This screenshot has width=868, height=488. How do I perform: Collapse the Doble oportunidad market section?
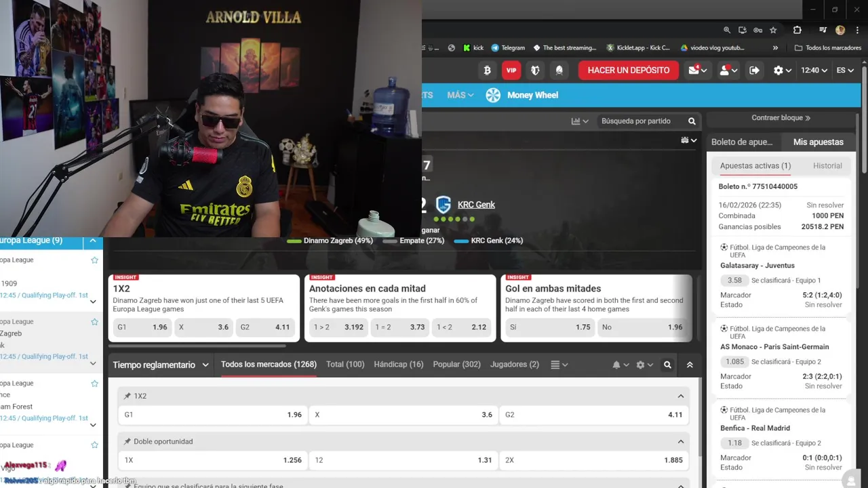coord(681,442)
